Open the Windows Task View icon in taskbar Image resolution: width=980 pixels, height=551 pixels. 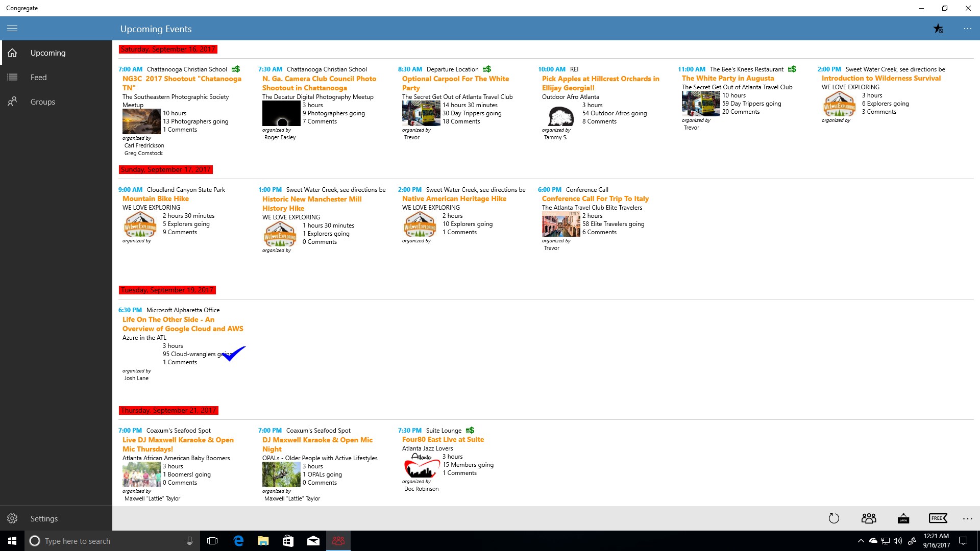tap(212, 541)
